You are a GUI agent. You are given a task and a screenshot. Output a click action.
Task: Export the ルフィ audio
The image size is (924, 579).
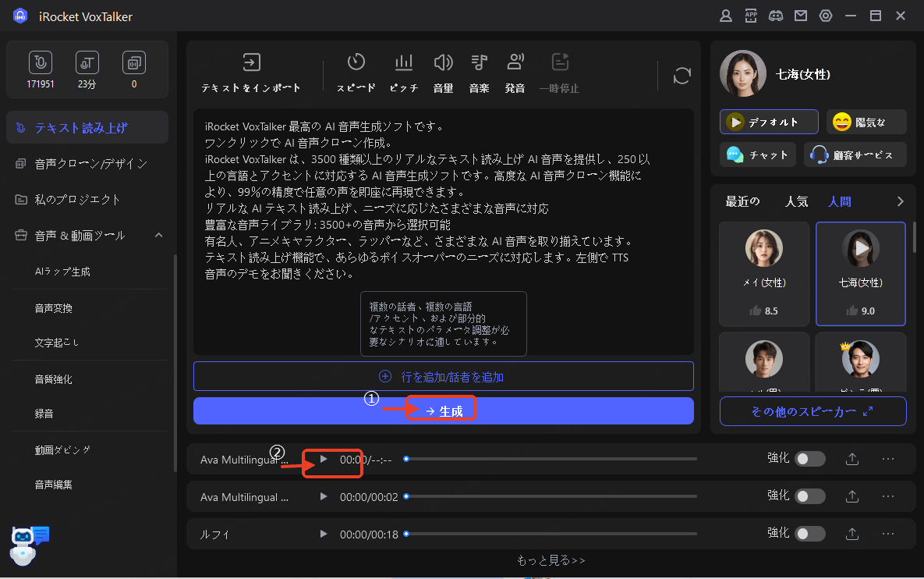pyautogui.click(x=852, y=534)
